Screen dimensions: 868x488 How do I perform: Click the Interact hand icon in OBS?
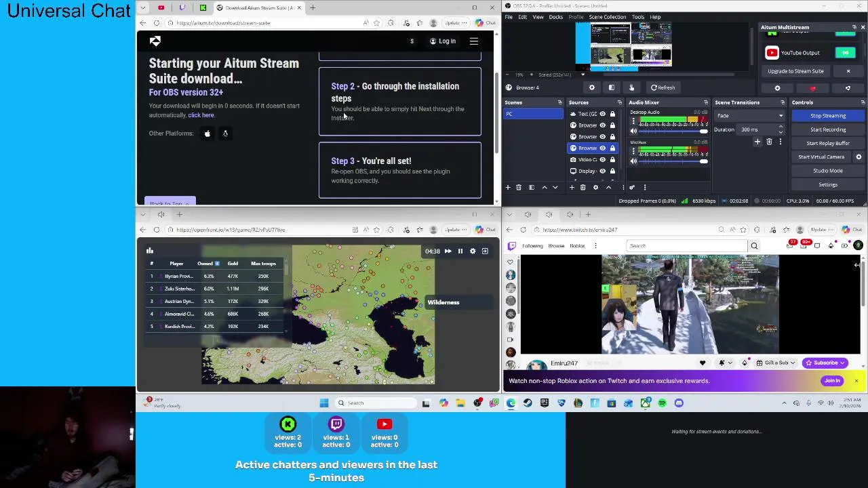pyautogui.click(x=631, y=87)
